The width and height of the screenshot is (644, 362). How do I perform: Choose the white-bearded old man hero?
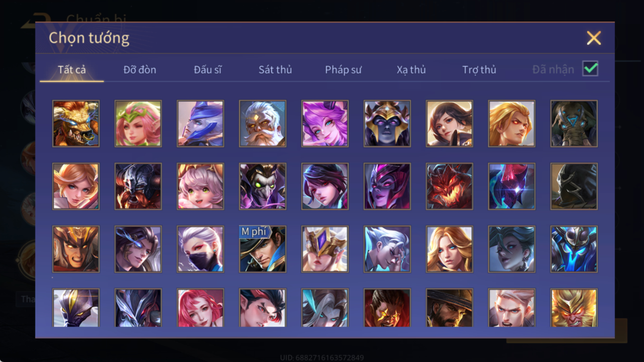tap(263, 124)
